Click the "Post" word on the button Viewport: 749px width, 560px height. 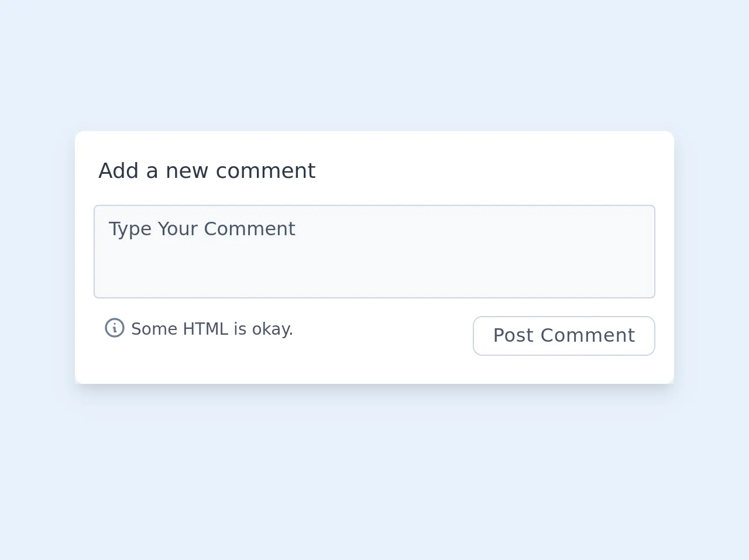click(x=513, y=336)
